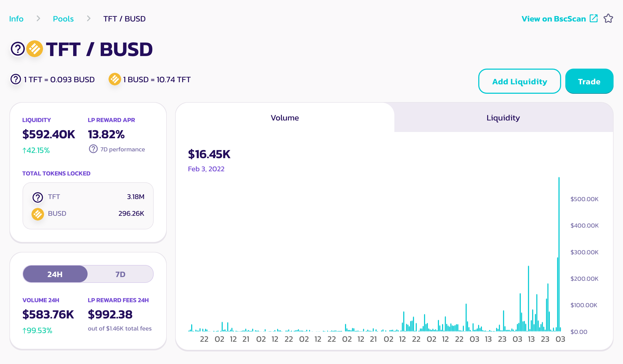The height and width of the screenshot is (364, 623).
Task: Open the external link icon beside BscScan
Action: pyautogui.click(x=594, y=19)
